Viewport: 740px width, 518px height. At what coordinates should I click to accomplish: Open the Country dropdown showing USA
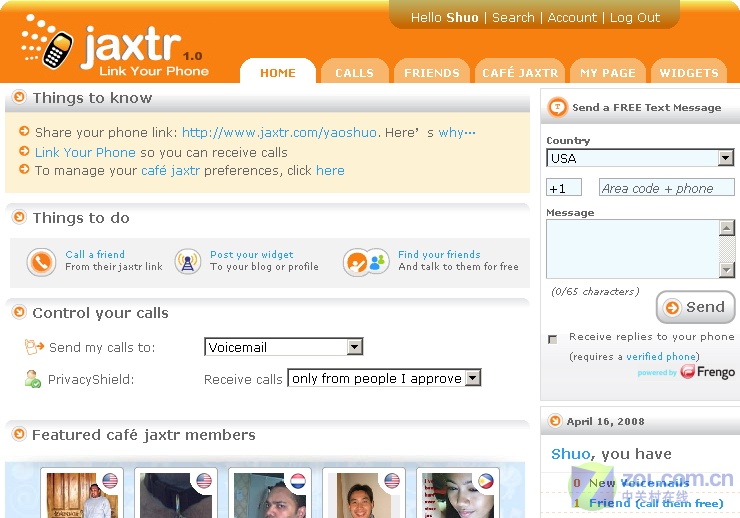(x=640, y=158)
